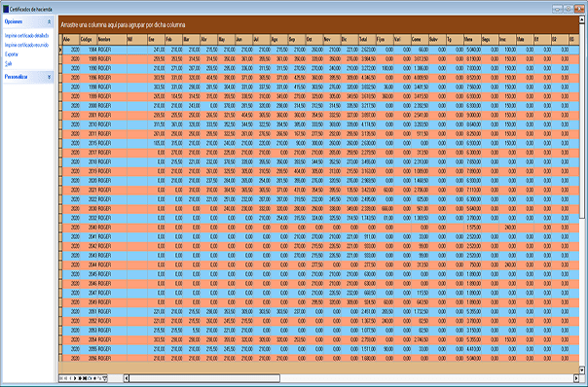
Task: Click Imprimir certificado resumido link
Action: (26, 45)
